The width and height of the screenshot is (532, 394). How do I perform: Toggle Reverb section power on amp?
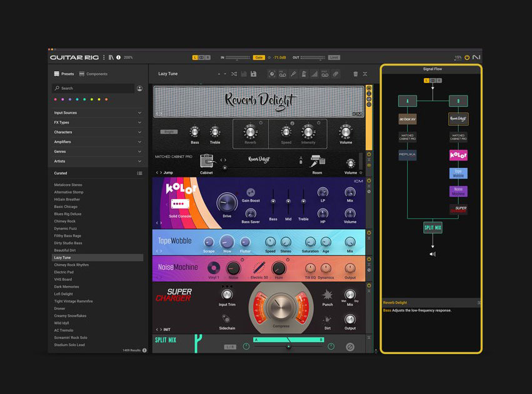[x=261, y=122]
